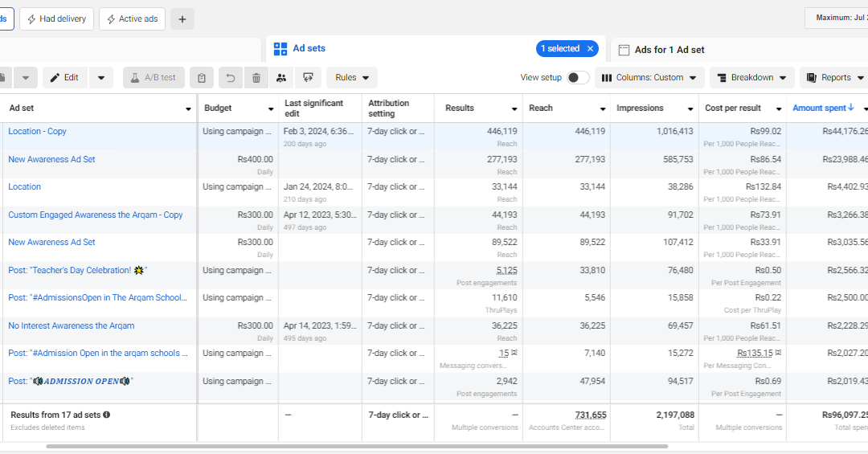Click the horizontal scrollbar below the table

[357, 446]
